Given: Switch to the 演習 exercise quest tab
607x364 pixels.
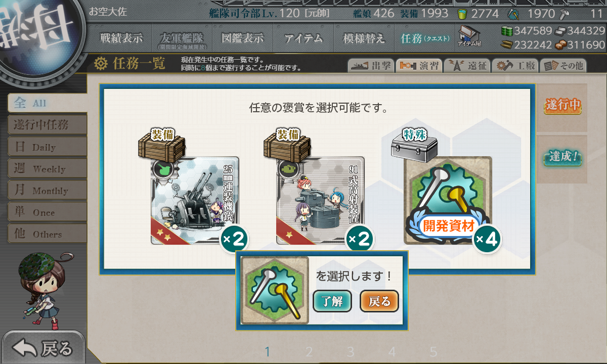Looking at the screenshot, I should tap(418, 66).
